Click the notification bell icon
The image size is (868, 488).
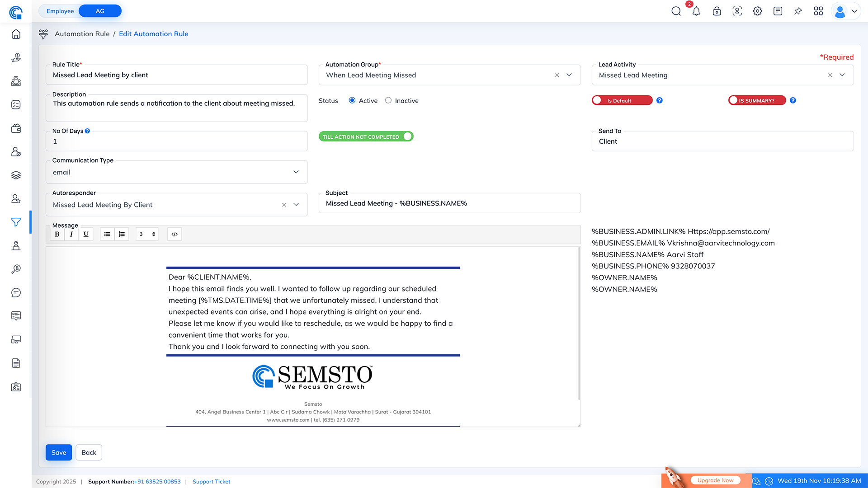click(x=696, y=11)
